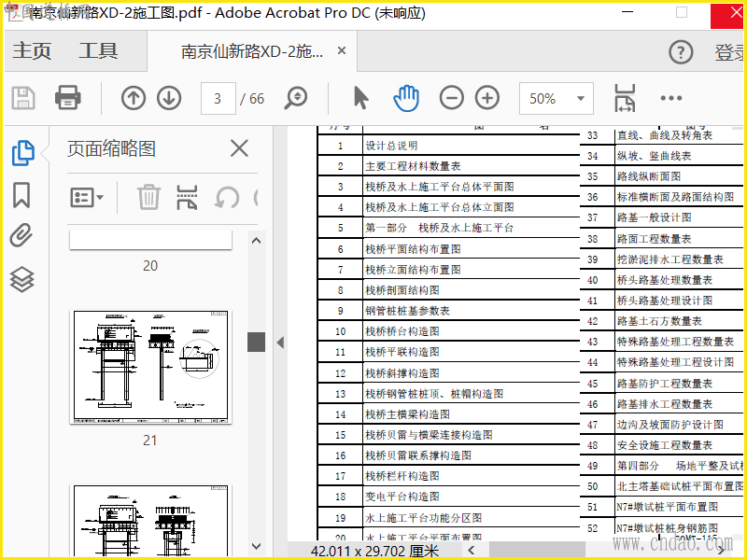The width and height of the screenshot is (747, 560).
Task: Click 路基防护工程数量表 entry
Action: pos(665,384)
